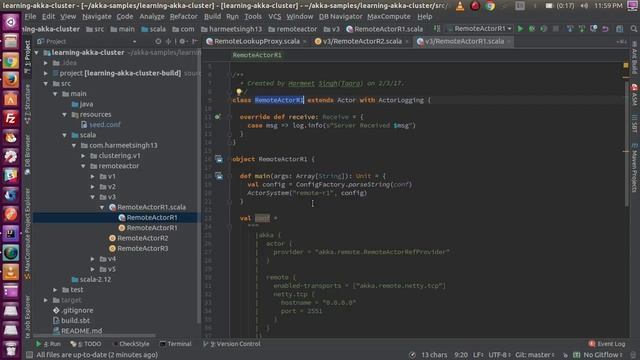Image resolution: width=640 pixels, height=360 pixels.
Task: Show VCS history clock icon
Action: [593, 29]
